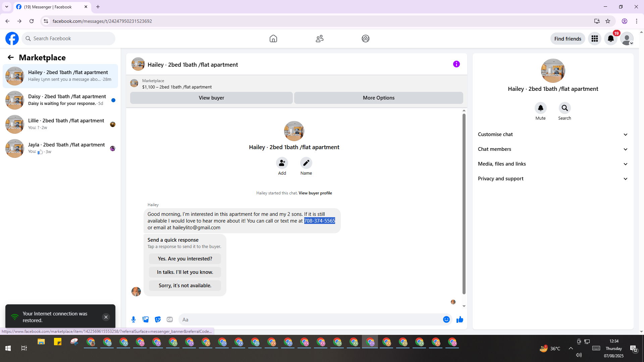
Task: Open the emoji picker in message box
Action: 446,319
